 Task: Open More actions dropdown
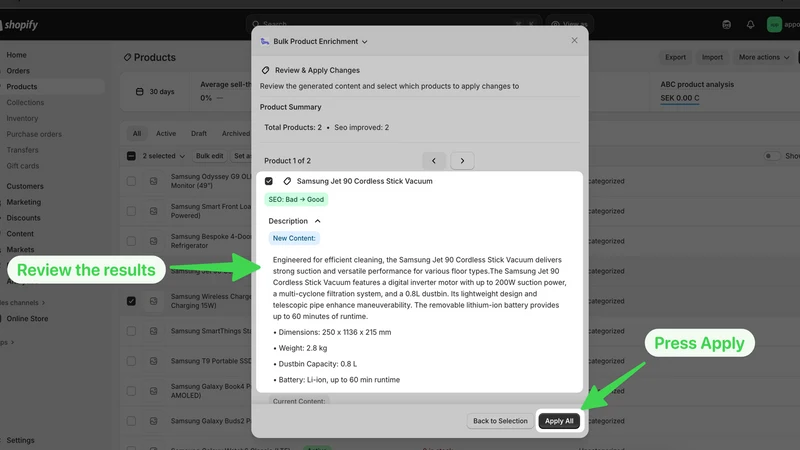764,57
